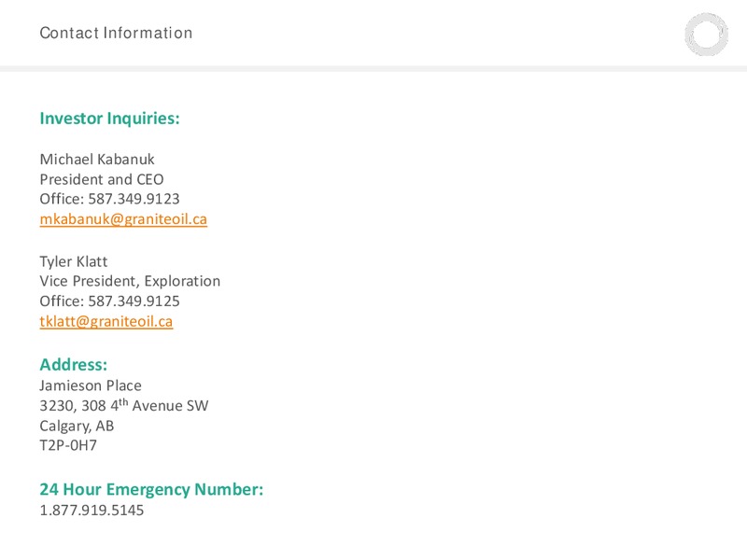The image size is (747, 560).
Task: Select office number 587.349.9123
Action: [x=134, y=199]
